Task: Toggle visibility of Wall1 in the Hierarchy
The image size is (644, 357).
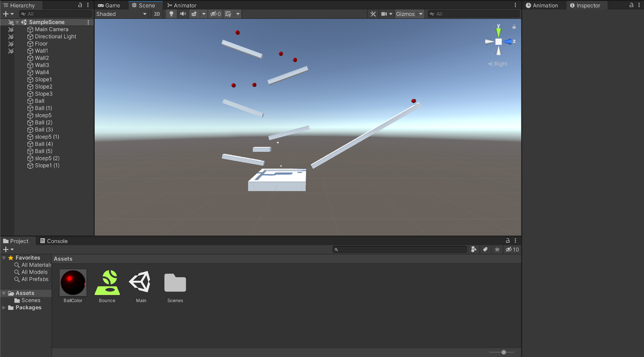Action: pyautogui.click(x=11, y=51)
